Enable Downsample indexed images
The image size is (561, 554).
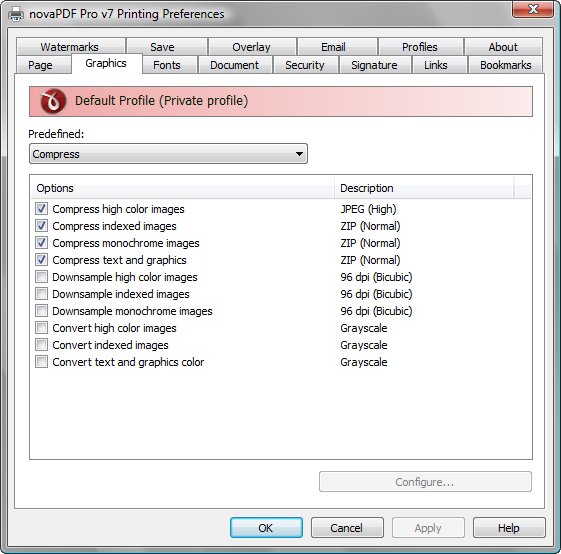42,294
